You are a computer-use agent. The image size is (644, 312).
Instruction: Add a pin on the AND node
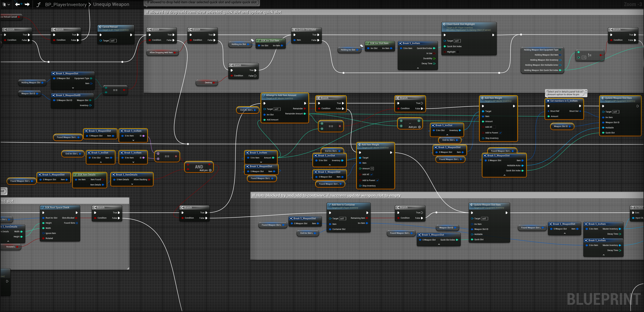pyautogui.click(x=210, y=170)
